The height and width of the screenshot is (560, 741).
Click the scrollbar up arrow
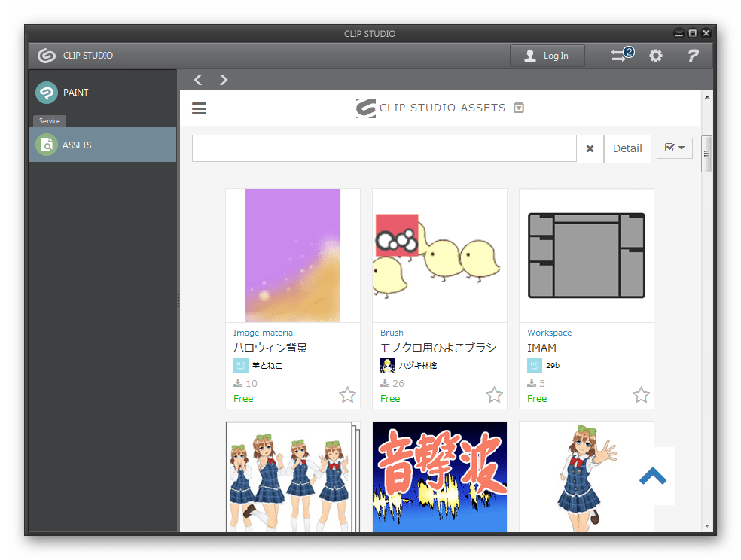coord(707,97)
